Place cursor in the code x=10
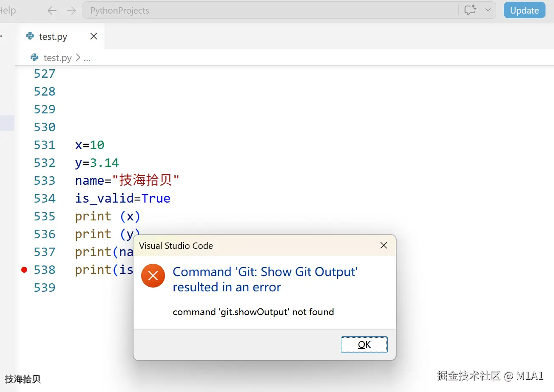Screen dimensions: 554x392 click(90, 145)
